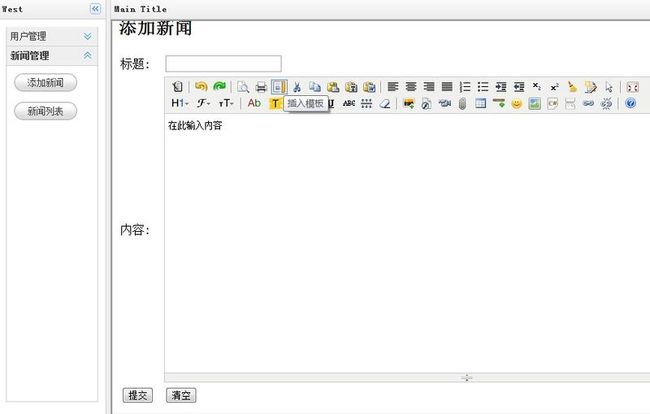Click the 新闻列表 sidebar button
The image size is (650, 414).
(46, 111)
